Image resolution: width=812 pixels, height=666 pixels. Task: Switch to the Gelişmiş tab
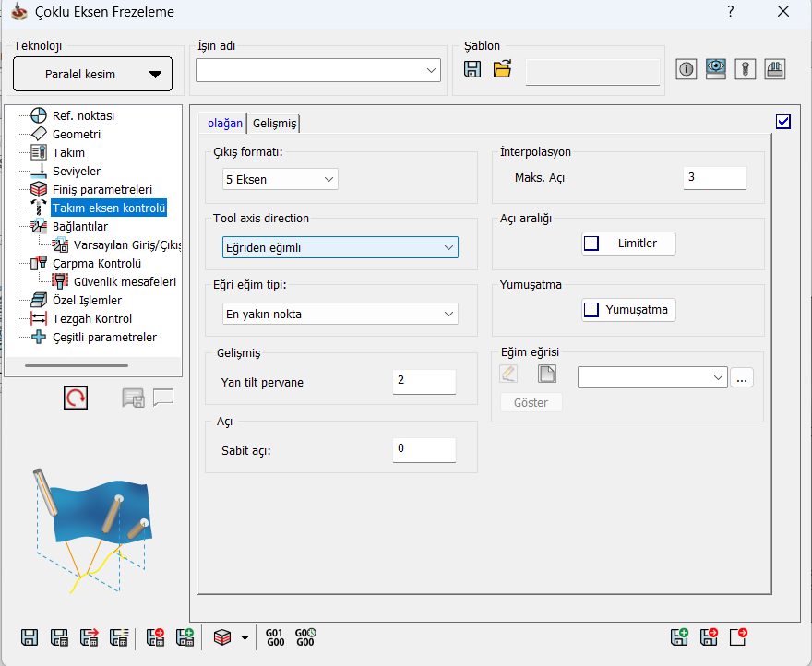(x=274, y=124)
